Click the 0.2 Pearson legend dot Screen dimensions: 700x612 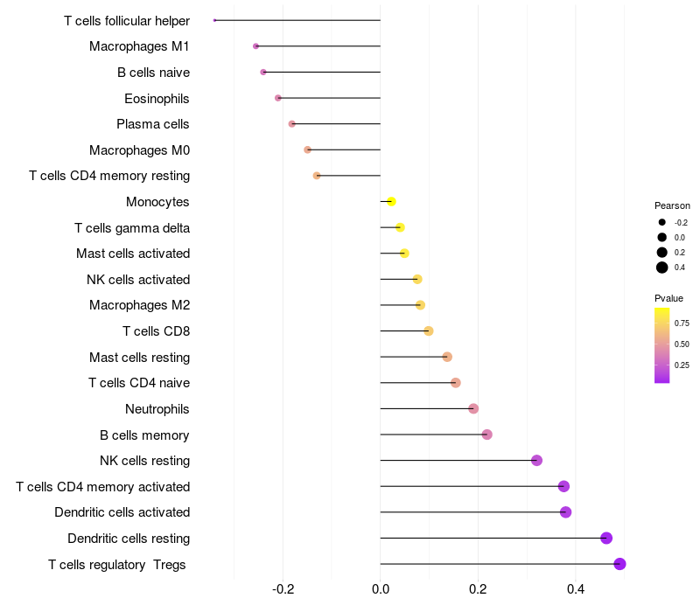[661, 253]
